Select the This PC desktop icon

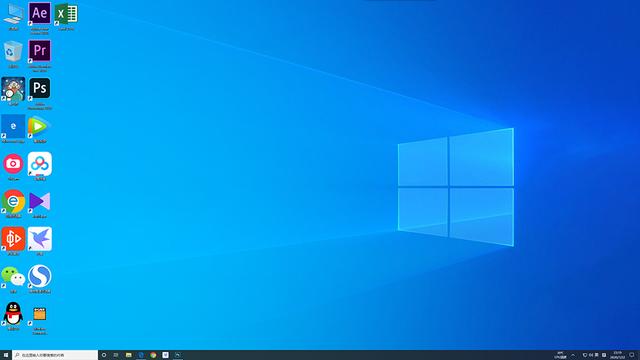pyautogui.click(x=13, y=14)
